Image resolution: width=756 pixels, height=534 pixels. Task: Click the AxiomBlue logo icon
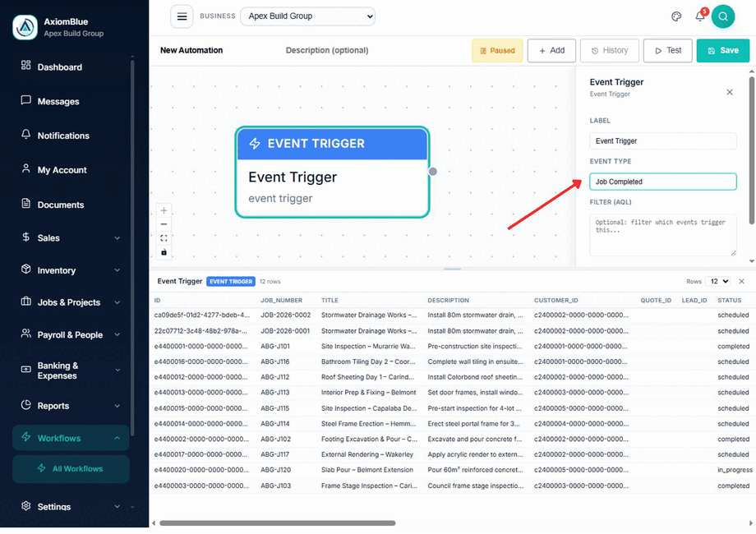[25, 27]
